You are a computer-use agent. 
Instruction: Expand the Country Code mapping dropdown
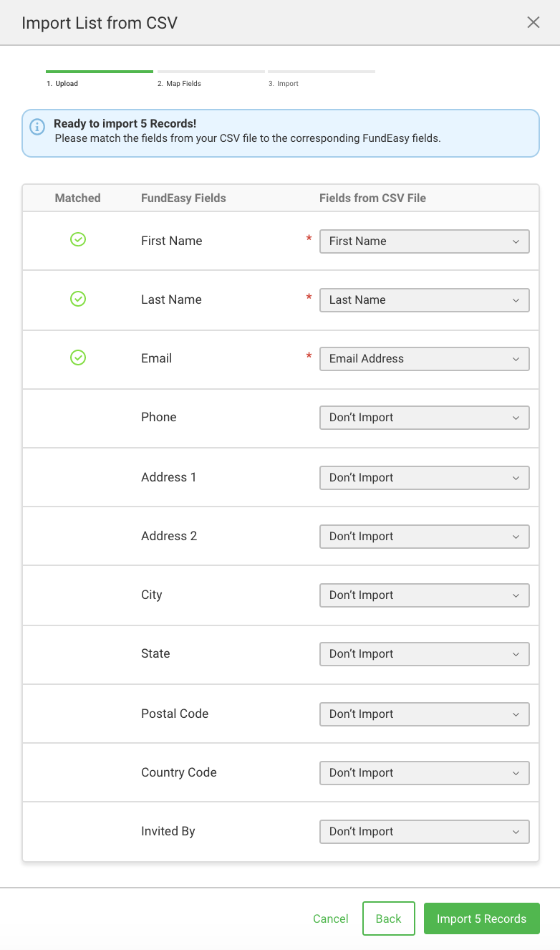[x=424, y=773]
